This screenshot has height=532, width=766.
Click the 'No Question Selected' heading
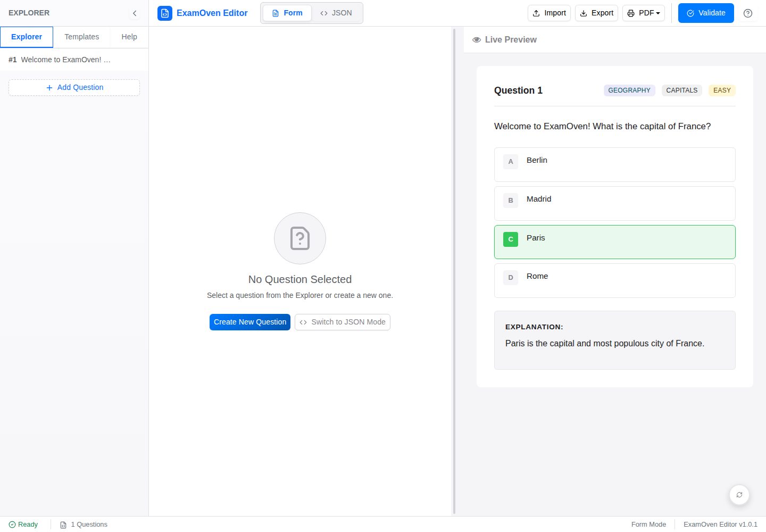(x=300, y=279)
